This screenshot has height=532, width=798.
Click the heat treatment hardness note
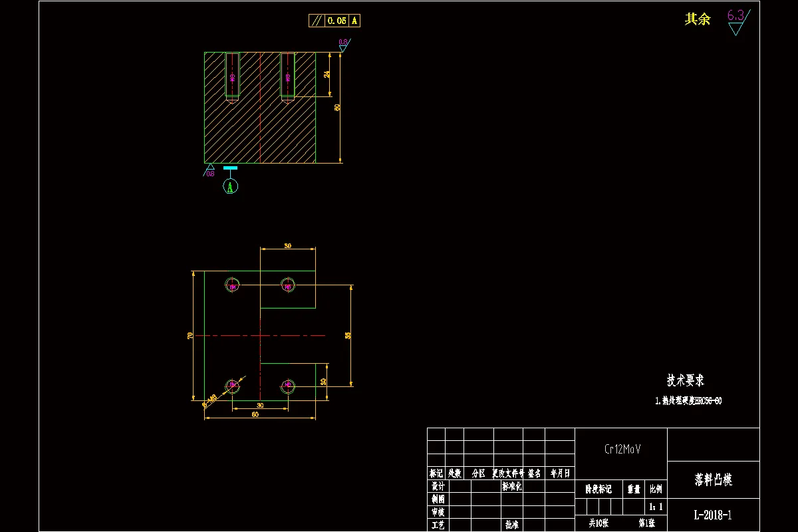[x=688, y=401]
